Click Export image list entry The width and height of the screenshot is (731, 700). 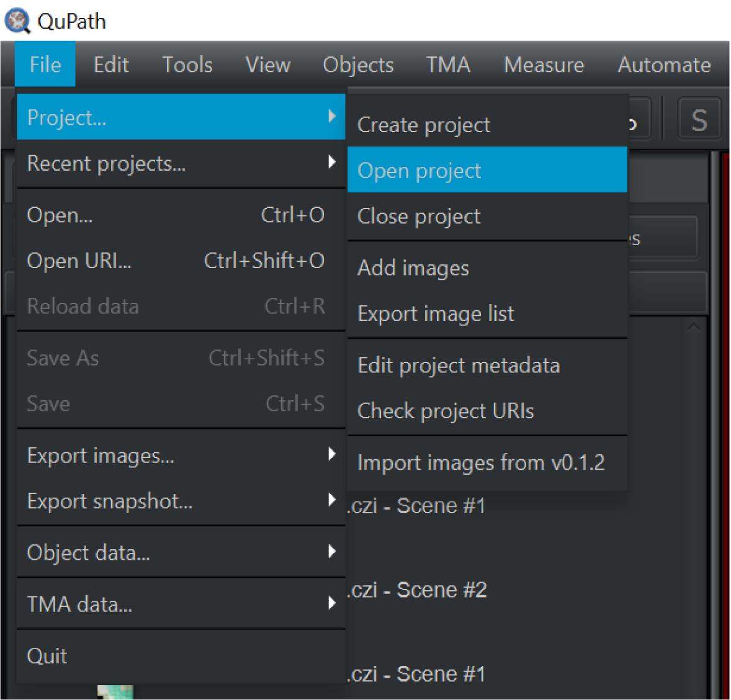[436, 313]
